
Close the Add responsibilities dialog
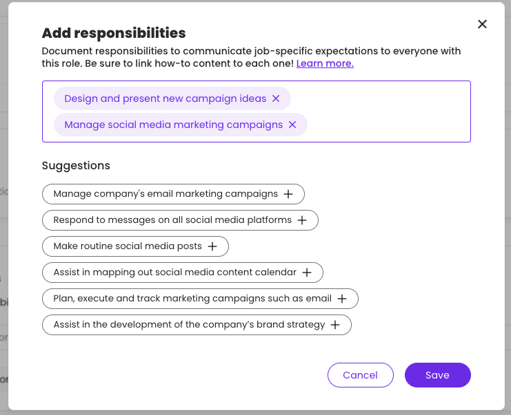pyautogui.click(x=482, y=24)
